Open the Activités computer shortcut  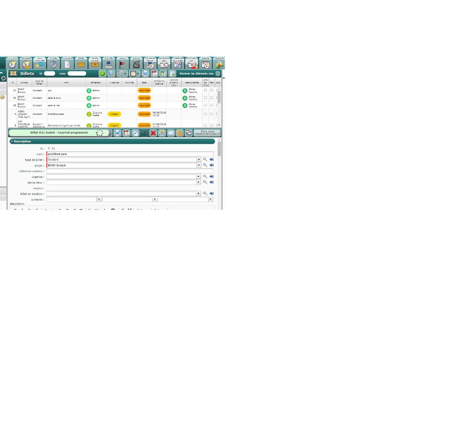click(x=109, y=63)
